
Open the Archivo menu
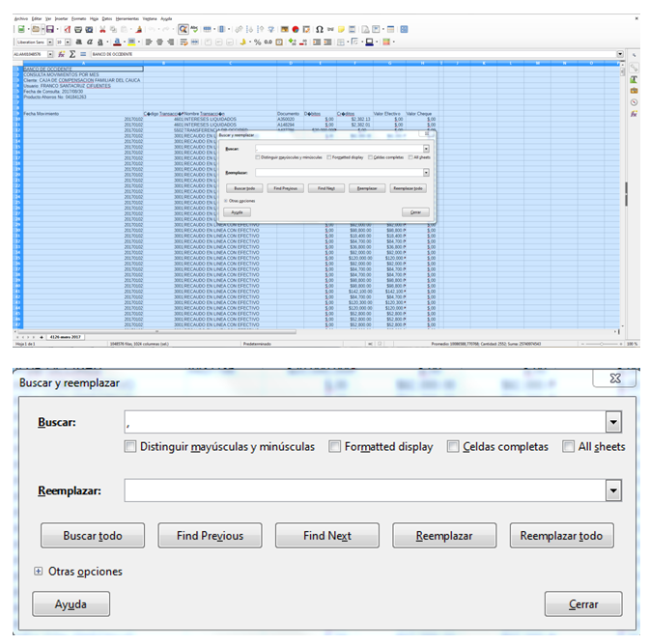pos(21,18)
